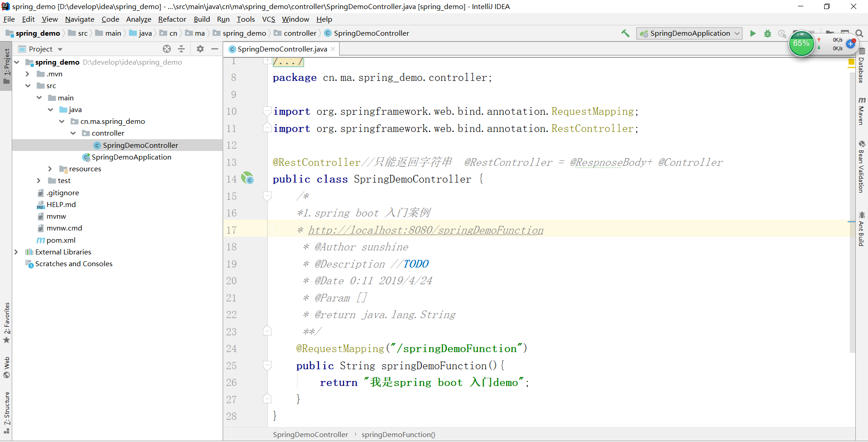Click the Scroll from Source target icon
Image resolution: width=868 pixels, height=442 pixels.
point(167,49)
